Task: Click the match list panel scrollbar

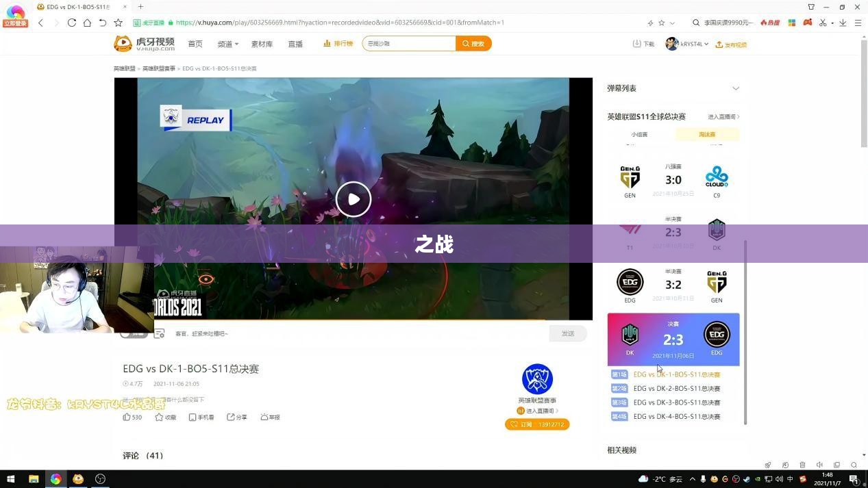Action: (x=745, y=332)
